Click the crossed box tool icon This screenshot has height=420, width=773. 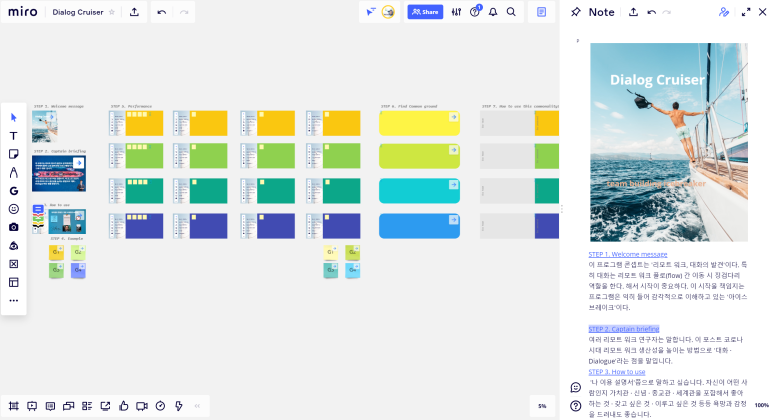tap(14, 264)
